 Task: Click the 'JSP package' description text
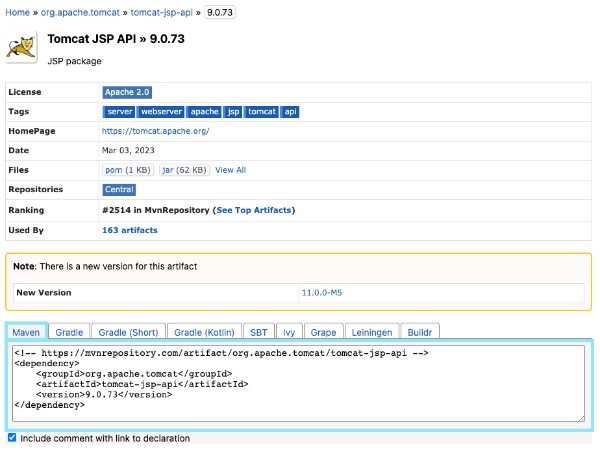tap(75, 61)
